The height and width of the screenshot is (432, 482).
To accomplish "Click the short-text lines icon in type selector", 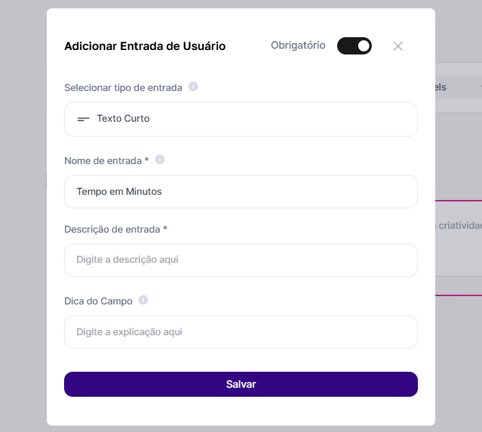I will [x=83, y=119].
